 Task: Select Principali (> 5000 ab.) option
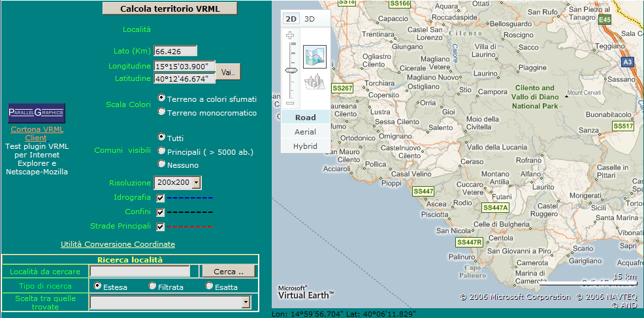[x=162, y=151]
